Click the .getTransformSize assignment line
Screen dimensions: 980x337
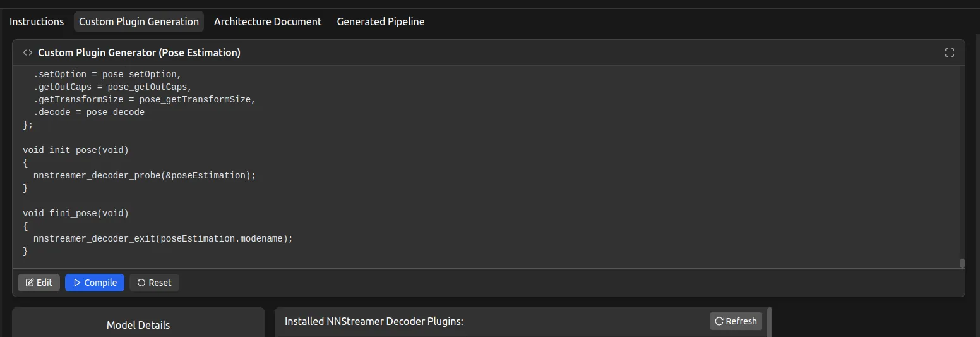click(x=145, y=99)
